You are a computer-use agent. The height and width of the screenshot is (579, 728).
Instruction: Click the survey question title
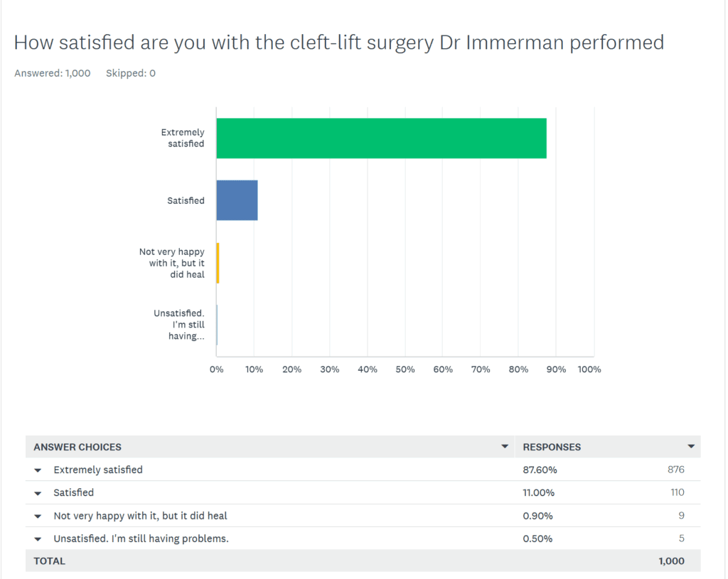[339, 43]
